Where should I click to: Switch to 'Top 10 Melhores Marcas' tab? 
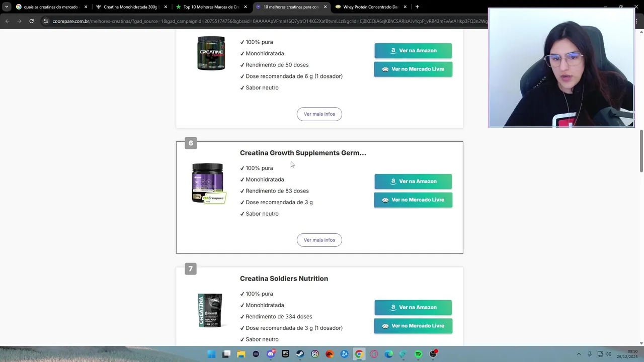tap(212, 7)
